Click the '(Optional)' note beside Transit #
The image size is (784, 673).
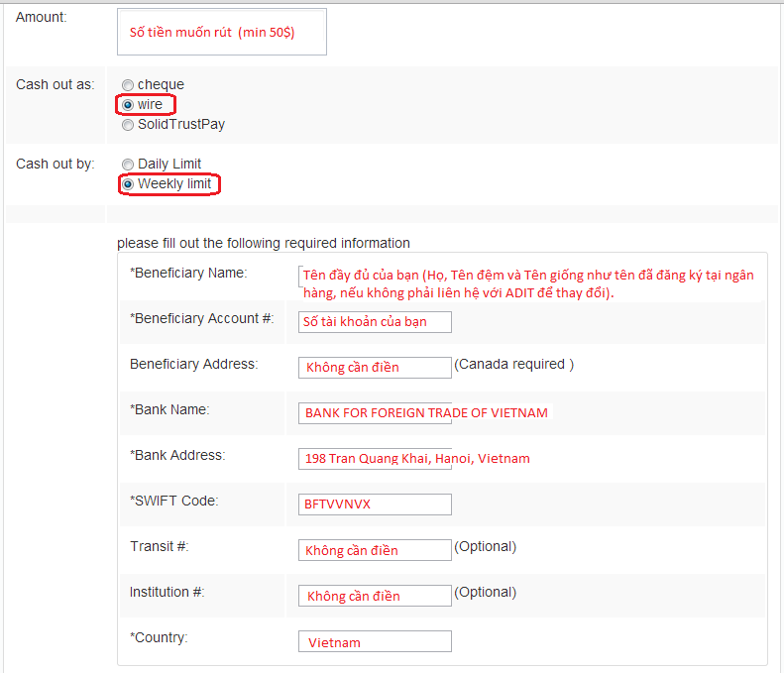pos(485,546)
